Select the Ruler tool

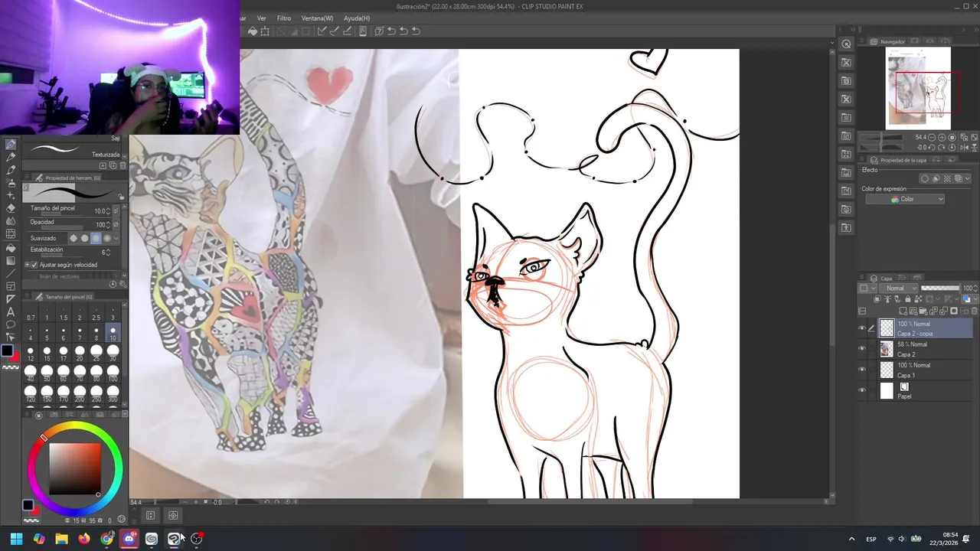tap(11, 298)
